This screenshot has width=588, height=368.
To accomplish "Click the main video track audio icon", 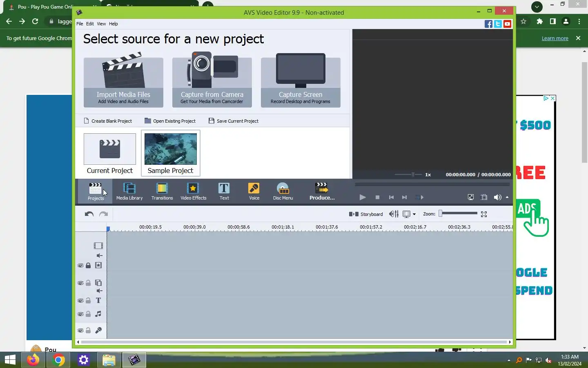I will [99, 256].
